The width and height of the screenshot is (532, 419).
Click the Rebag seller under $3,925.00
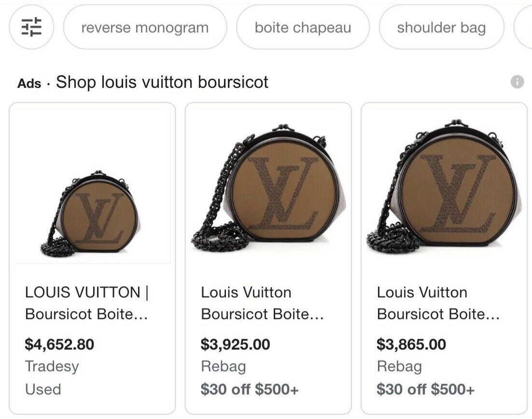[x=223, y=366]
